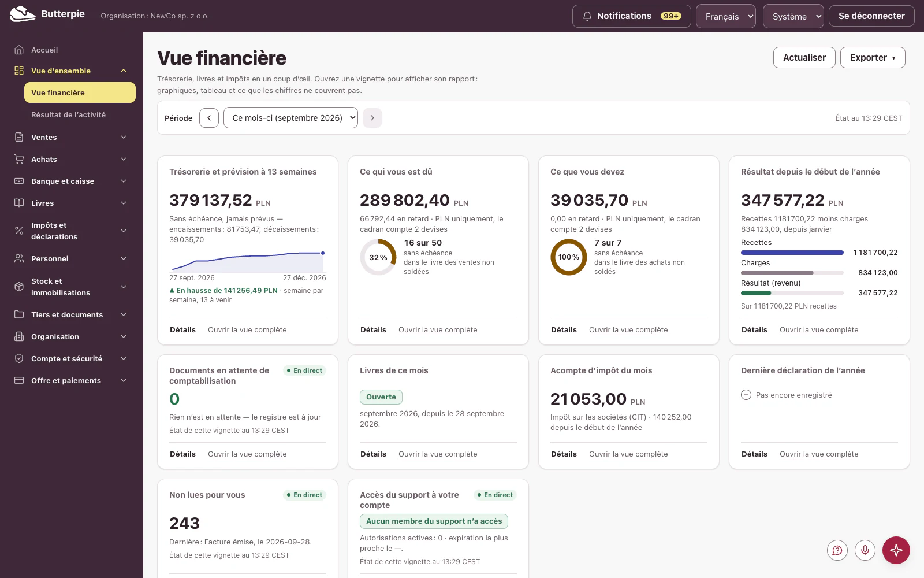Click the Stock et immobilisations box icon

pyautogui.click(x=19, y=287)
